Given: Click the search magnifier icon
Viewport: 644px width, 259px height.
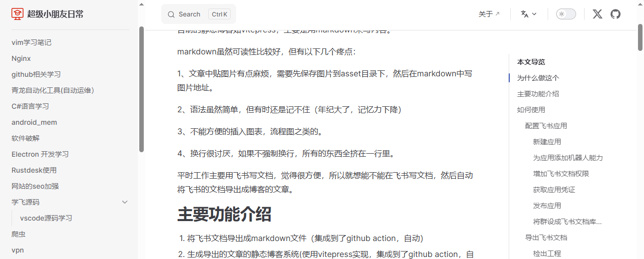Looking at the screenshot, I should tap(171, 14).
